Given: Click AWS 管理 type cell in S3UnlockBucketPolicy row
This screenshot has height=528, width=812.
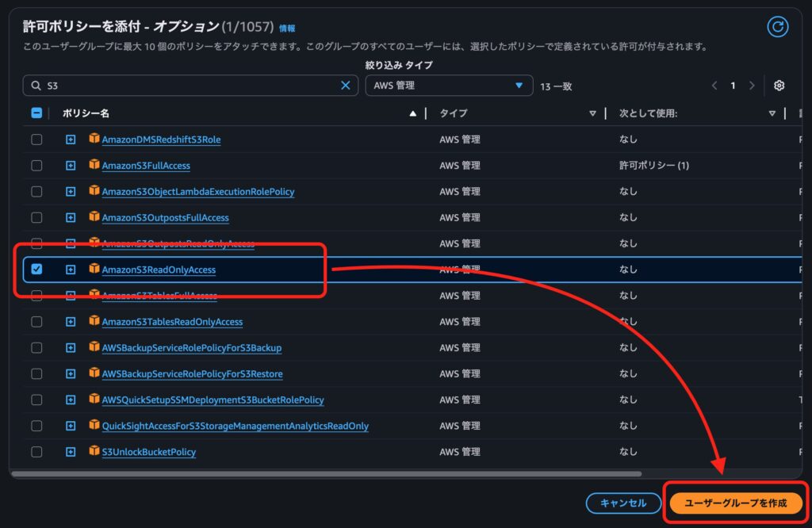Looking at the screenshot, I should (460, 452).
